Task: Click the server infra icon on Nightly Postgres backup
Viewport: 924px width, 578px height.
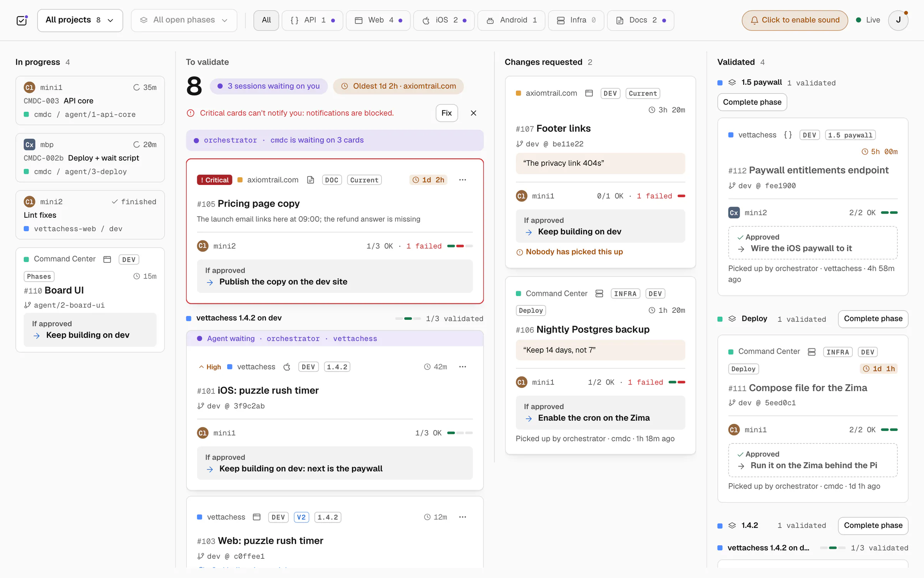Action: point(599,294)
